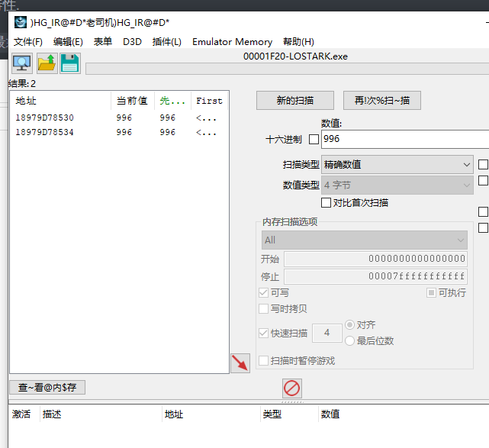
Task: Click the 查看内存 button
Action: 47,388
